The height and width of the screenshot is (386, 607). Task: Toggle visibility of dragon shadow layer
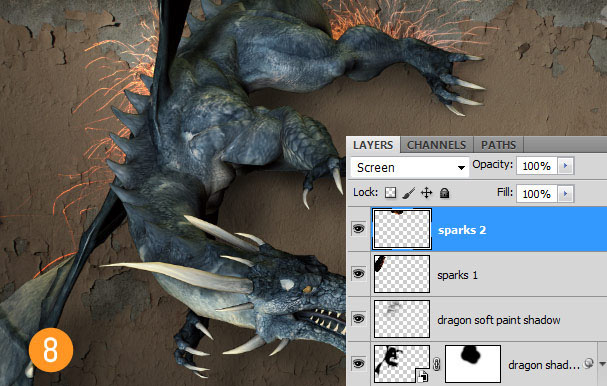358,364
